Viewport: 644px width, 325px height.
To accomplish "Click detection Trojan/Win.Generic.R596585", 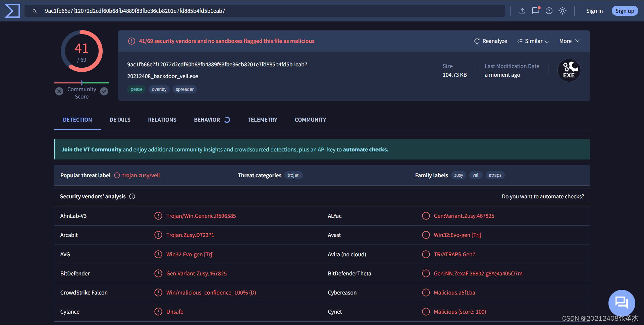I will click(x=201, y=216).
